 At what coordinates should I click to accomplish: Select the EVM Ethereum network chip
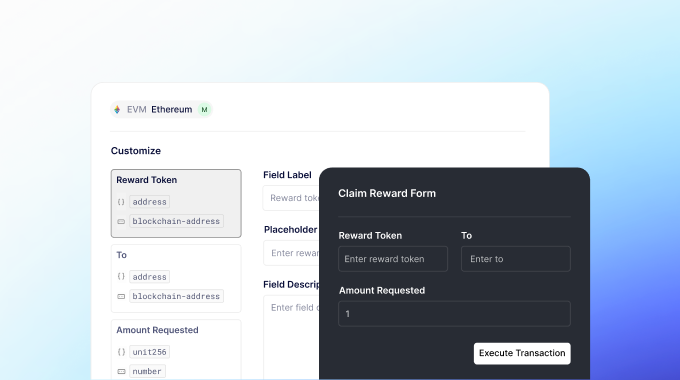click(161, 110)
